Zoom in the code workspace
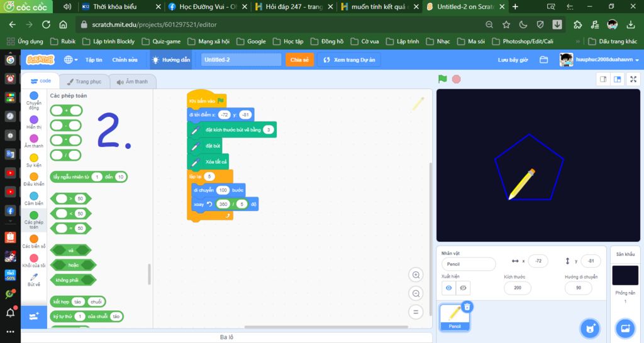Viewport: 644px width, 343px height. pos(416,275)
